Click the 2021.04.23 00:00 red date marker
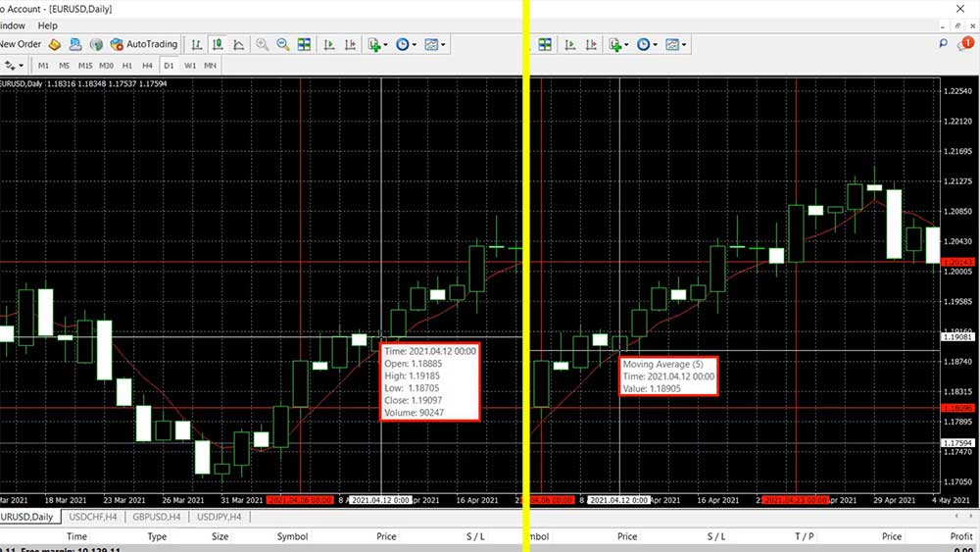980x552 pixels. coord(796,500)
